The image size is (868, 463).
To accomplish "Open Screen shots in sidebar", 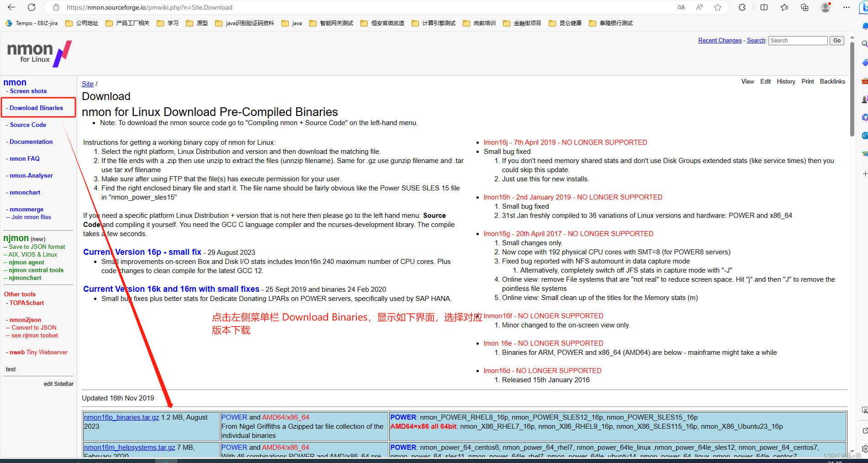I will (28, 91).
